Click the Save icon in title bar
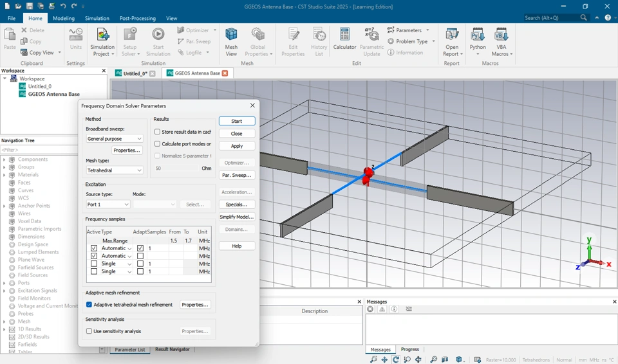This screenshot has height=364, width=618. point(30,6)
